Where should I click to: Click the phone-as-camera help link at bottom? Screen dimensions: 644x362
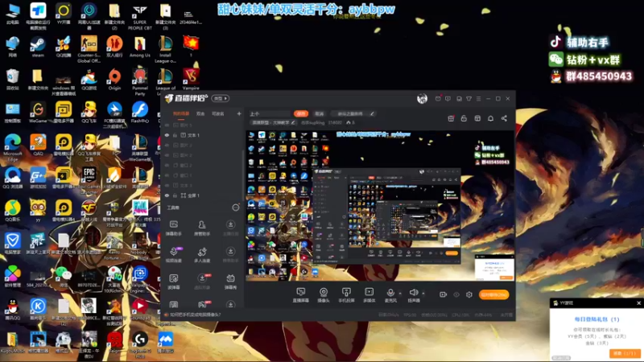(196, 315)
